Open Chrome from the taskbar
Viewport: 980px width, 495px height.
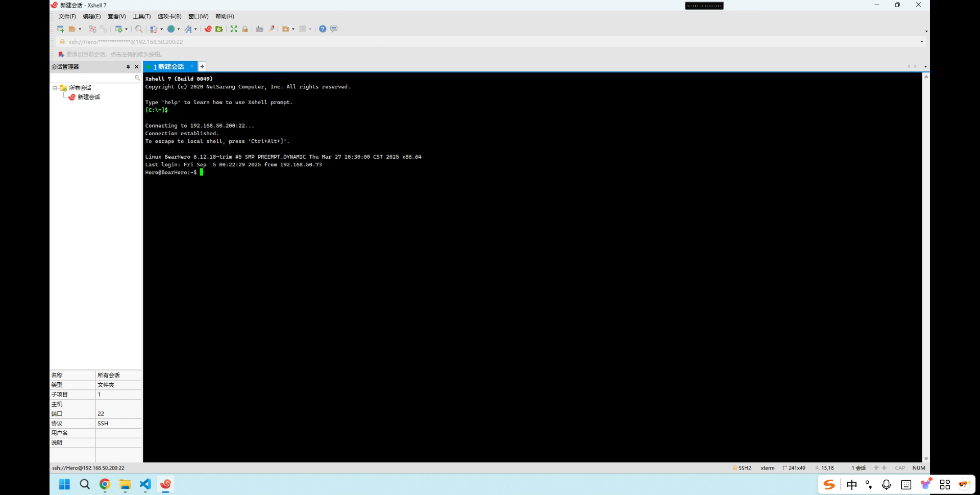(105, 484)
